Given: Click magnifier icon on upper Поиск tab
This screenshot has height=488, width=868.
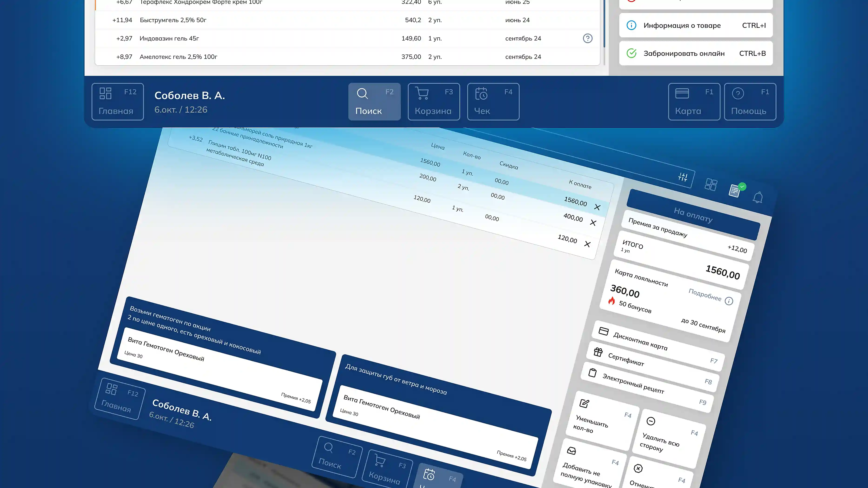Looking at the screenshot, I should [362, 93].
